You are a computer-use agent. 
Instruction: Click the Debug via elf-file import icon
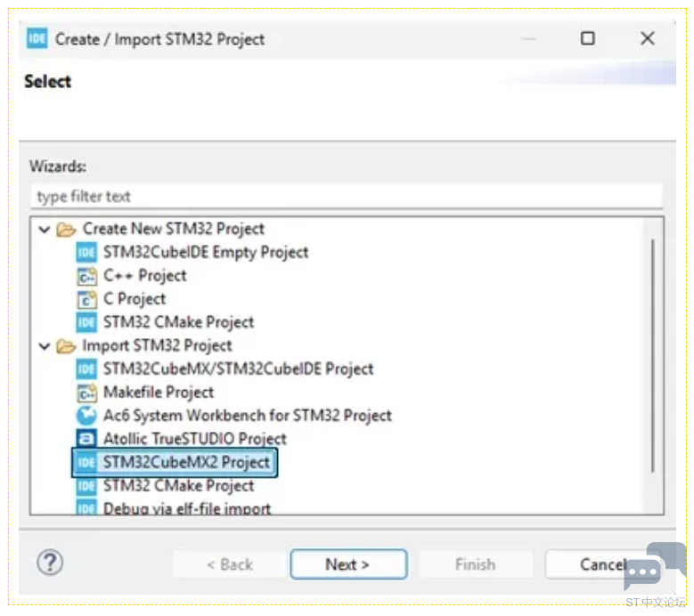tap(86, 507)
